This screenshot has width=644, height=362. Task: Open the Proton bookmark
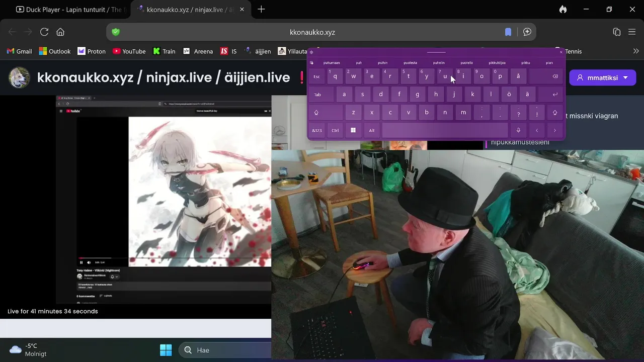click(x=92, y=51)
